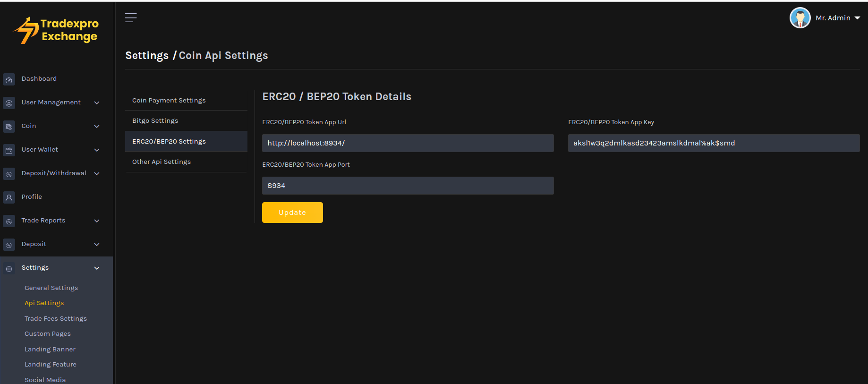Screen dimensions: 868x384
Task: Open General Settings link in sidebar
Action: coord(51,288)
